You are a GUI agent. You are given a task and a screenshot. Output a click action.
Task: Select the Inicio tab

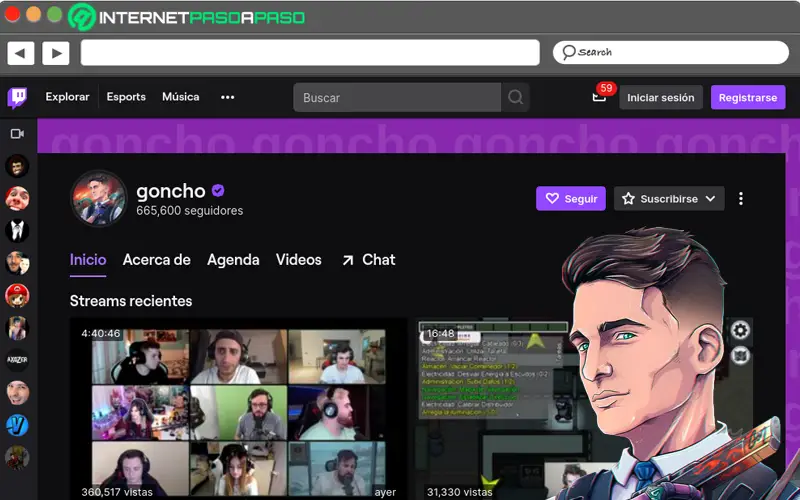click(x=88, y=260)
